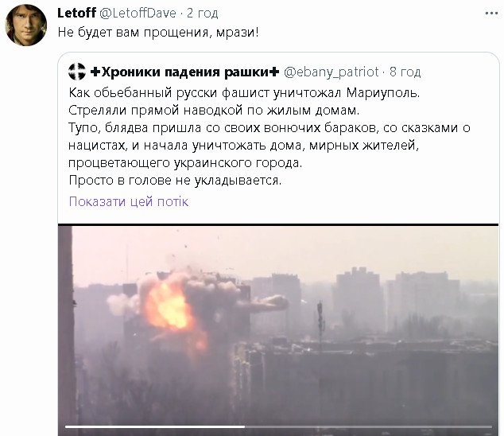This screenshot has width=504, height=436.
Task: Play the explosion video thumbnail
Action: coord(278,330)
